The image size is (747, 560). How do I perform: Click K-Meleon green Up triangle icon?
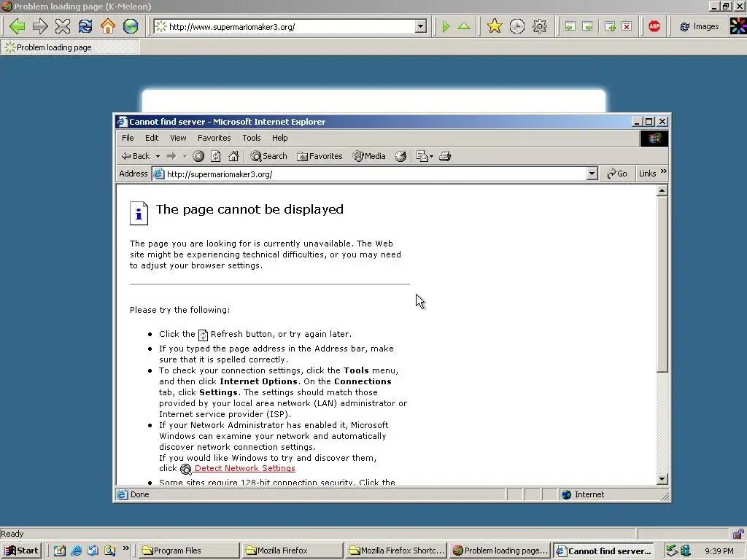[464, 26]
